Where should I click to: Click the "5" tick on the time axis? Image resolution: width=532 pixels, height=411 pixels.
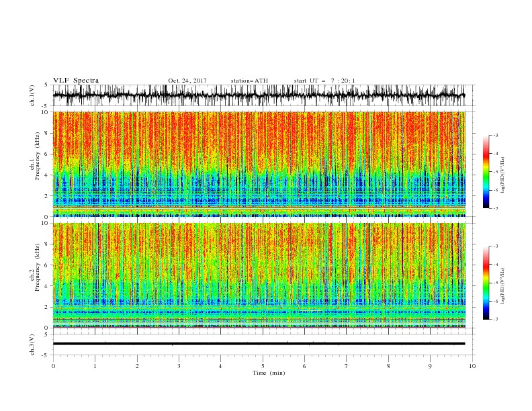click(x=263, y=366)
